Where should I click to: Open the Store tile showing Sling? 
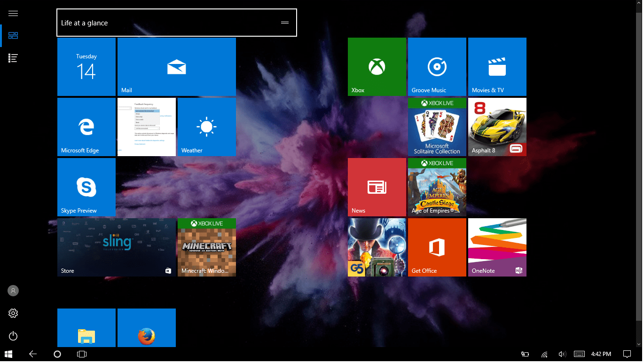[117, 247]
